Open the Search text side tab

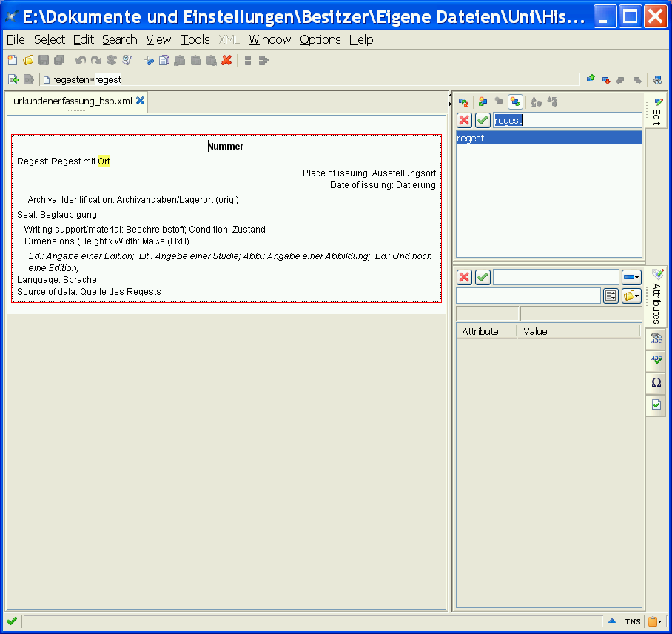(x=656, y=338)
